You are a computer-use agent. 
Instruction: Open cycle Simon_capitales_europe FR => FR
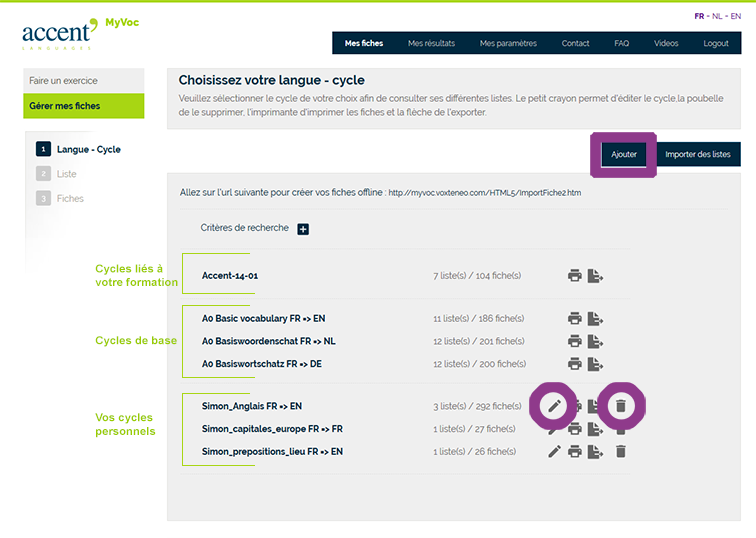coord(272,429)
